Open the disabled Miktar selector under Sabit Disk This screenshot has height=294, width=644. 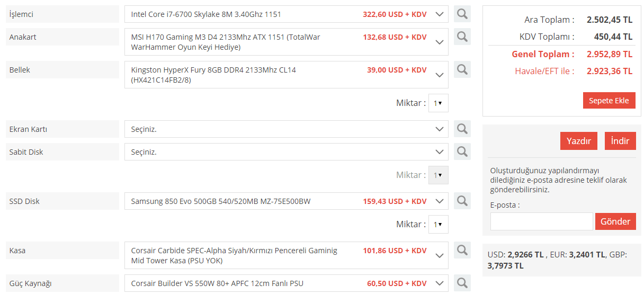[438, 175]
